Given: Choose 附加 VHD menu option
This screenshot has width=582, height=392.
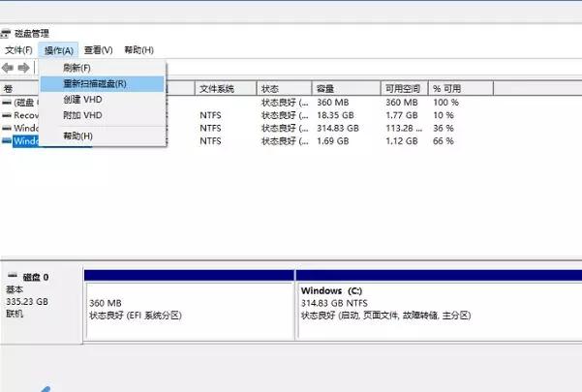Looking at the screenshot, I should (82, 115).
